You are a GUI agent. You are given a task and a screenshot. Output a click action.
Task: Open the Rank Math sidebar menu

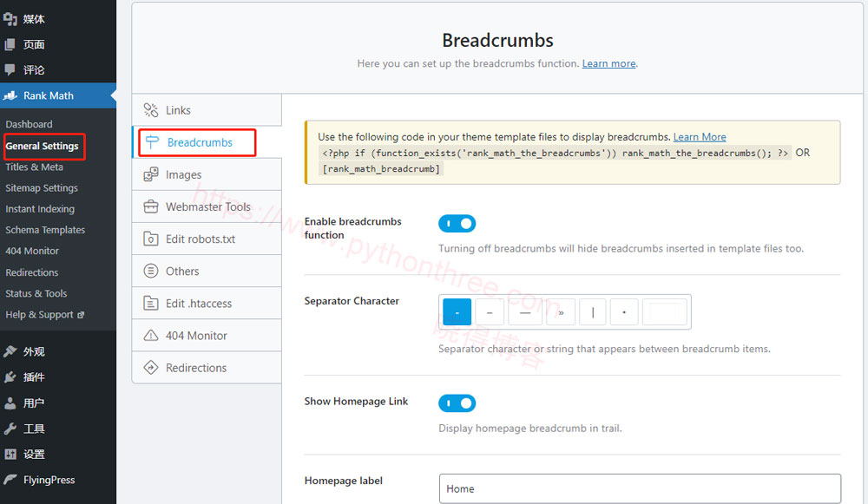coord(58,95)
